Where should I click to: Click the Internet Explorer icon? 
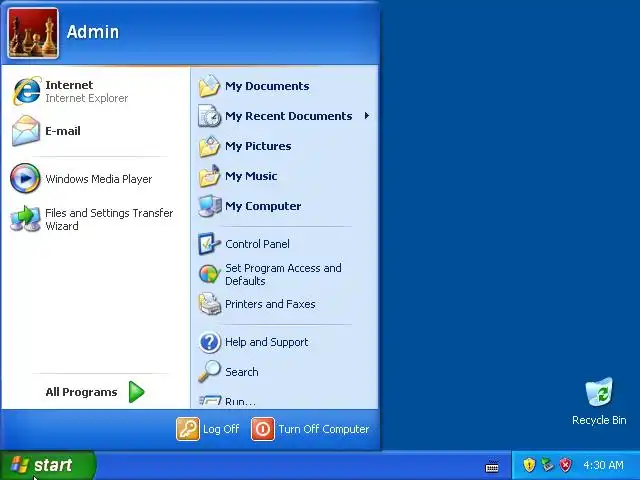pos(27,91)
